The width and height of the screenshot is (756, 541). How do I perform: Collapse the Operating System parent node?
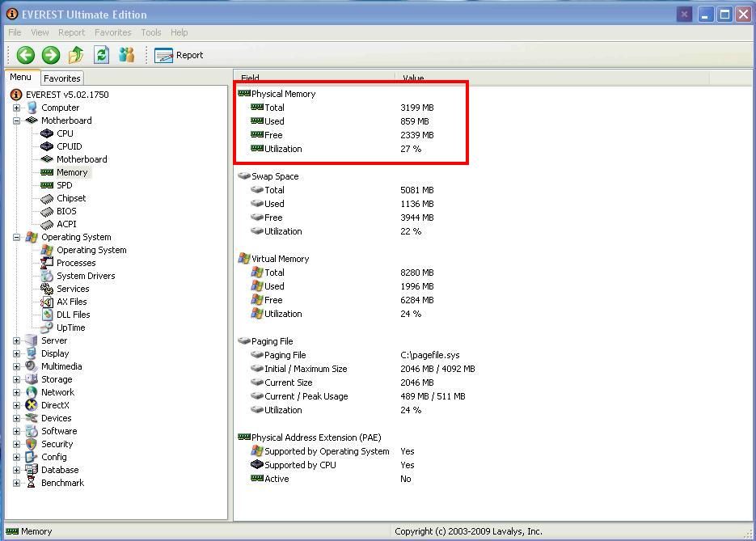click(16, 237)
